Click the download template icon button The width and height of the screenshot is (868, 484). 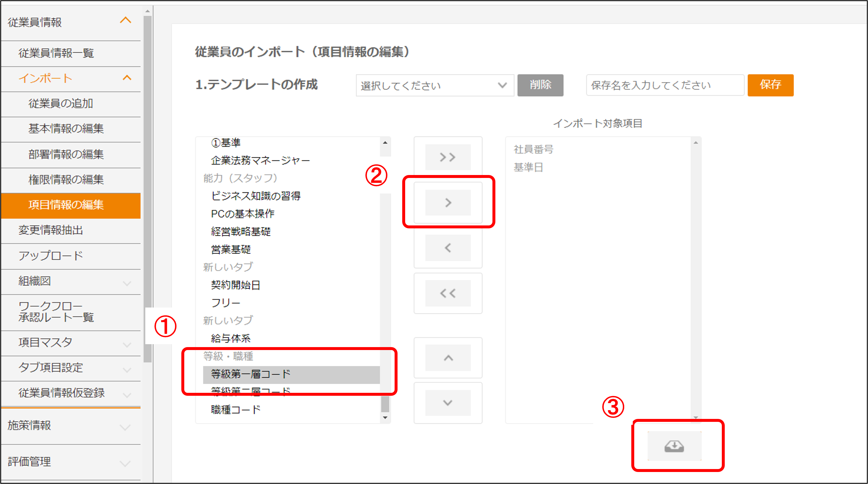(674, 446)
